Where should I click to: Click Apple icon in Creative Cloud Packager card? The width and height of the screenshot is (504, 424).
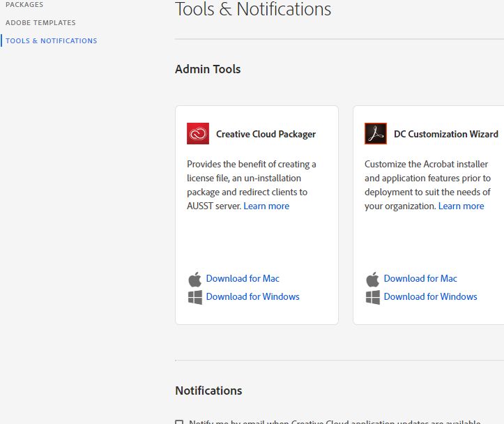coord(194,279)
